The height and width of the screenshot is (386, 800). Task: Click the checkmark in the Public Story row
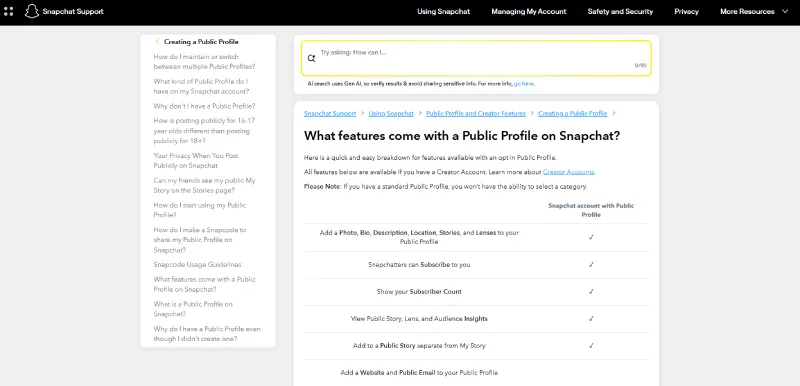click(591, 346)
